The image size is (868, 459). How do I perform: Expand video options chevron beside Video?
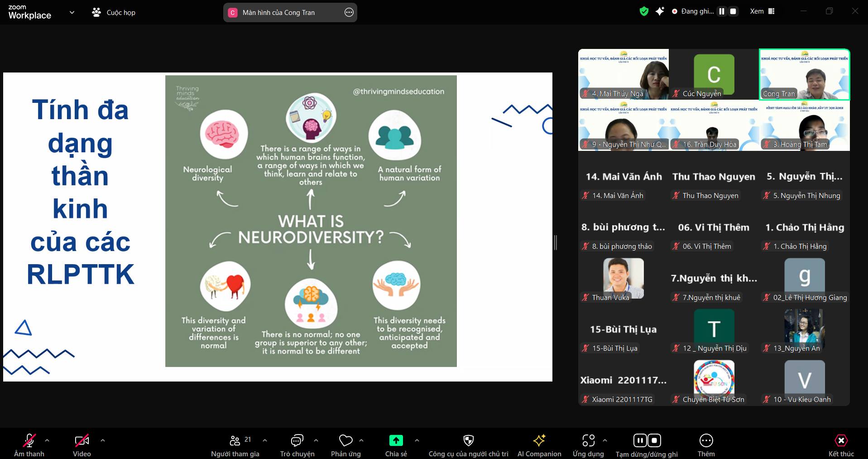pos(103,440)
